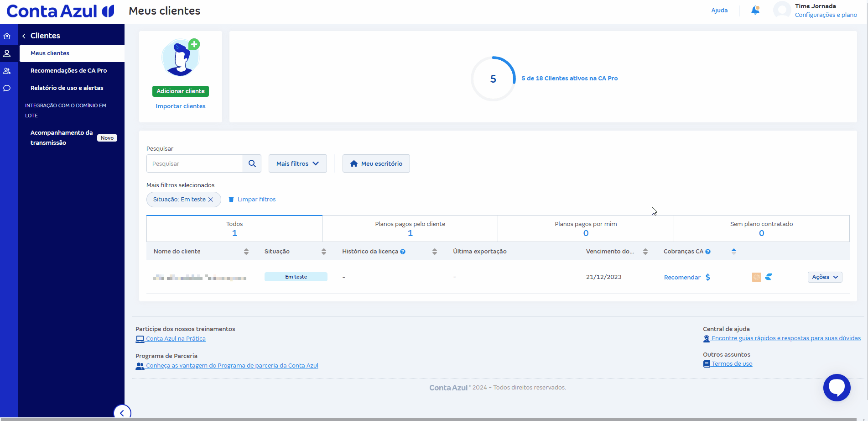
Task: Click the Conta Azul logo icon in the client row
Action: tap(769, 277)
